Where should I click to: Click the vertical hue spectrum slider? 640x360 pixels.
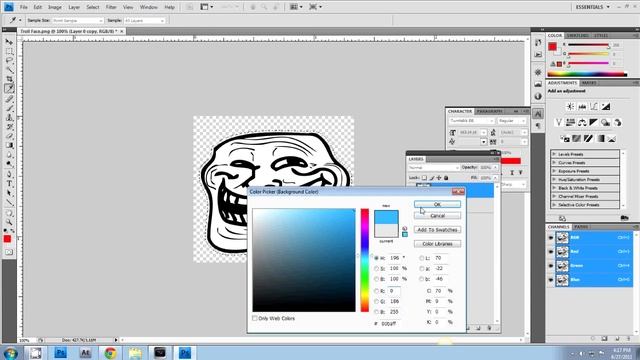click(364, 260)
